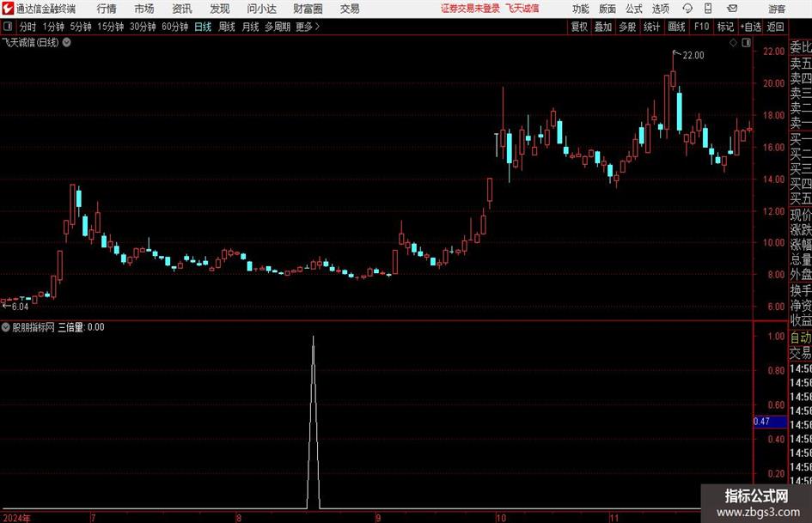The image size is (812, 523).
Task: Open the 资讯 menu
Action: [182, 9]
